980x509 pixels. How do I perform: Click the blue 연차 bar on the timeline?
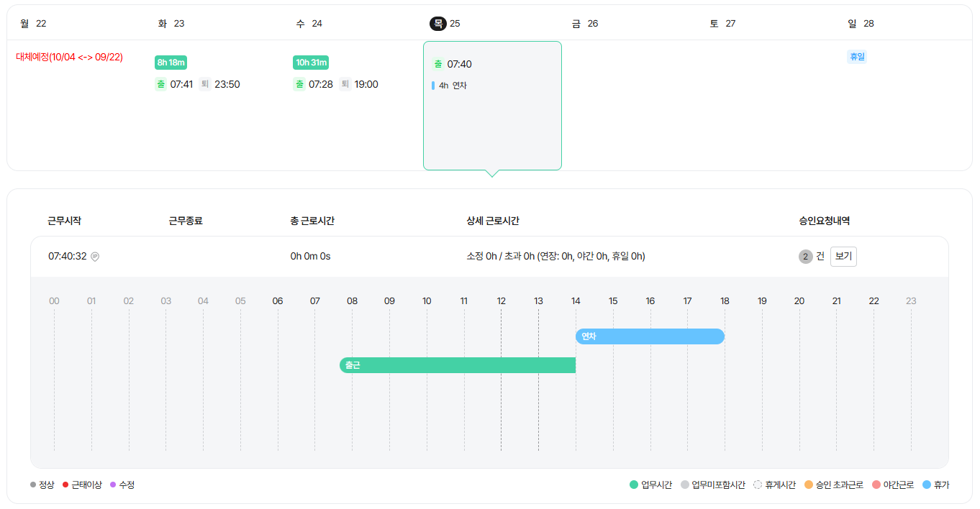[650, 336]
